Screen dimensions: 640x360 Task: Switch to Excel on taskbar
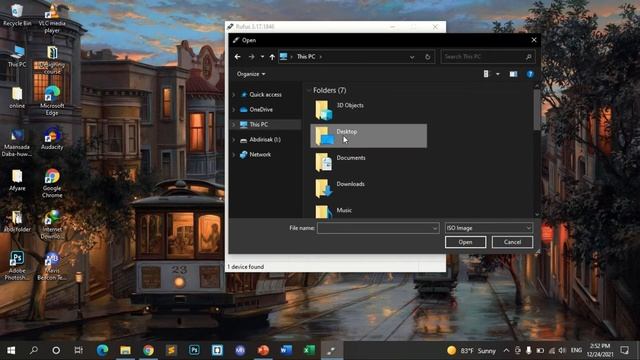click(309, 350)
